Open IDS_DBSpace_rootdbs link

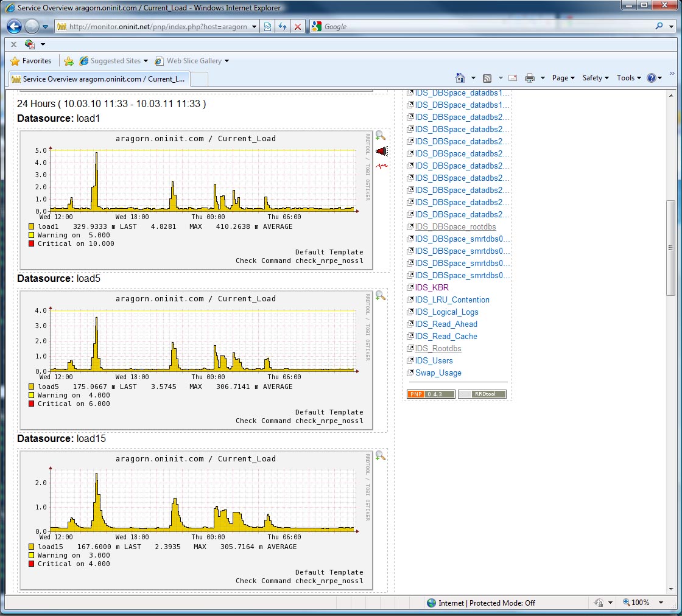point(455,226)
